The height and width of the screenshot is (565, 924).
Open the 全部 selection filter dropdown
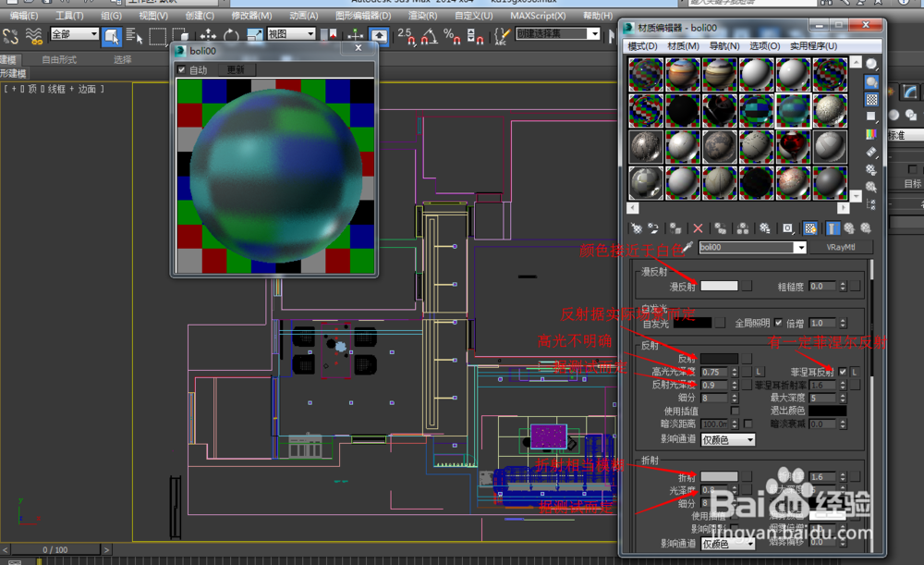pos(74,34)
